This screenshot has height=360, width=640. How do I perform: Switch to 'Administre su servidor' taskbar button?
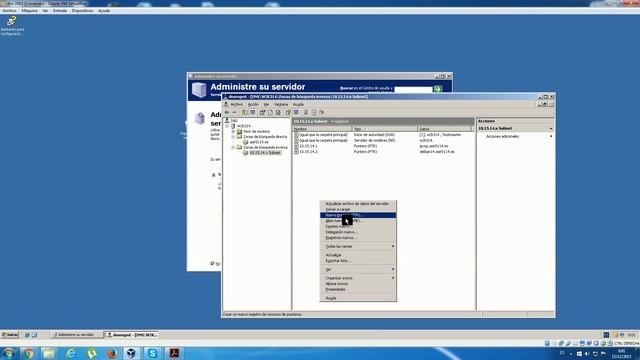[x=76, y=335]
